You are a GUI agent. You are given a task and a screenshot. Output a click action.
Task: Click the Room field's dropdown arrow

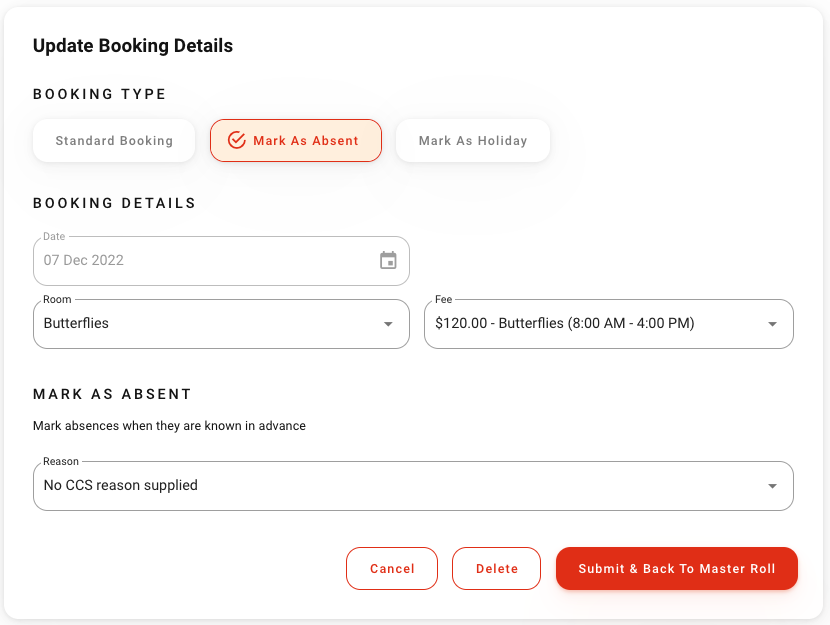388,324
